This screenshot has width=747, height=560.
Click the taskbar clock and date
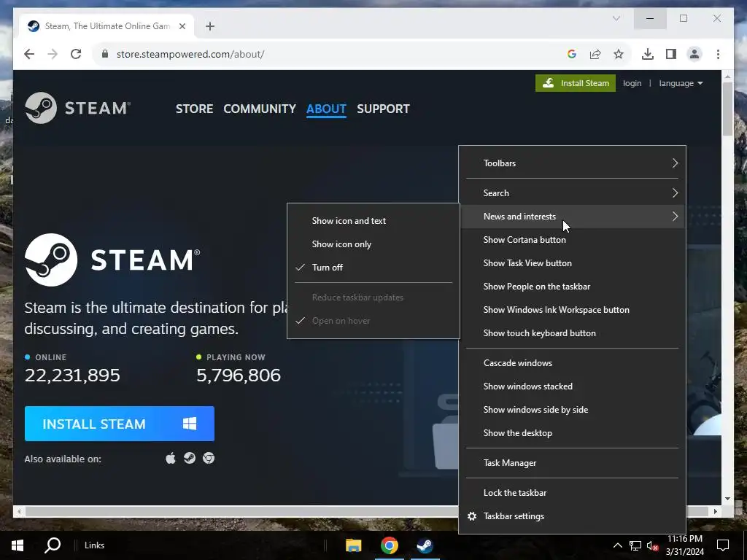(684, 545)
